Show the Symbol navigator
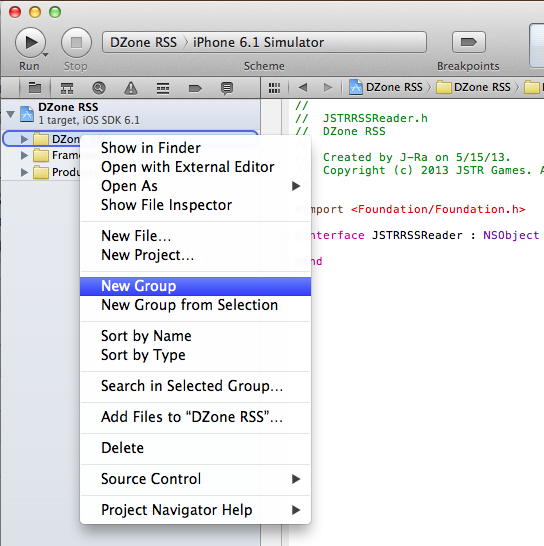This screenshot has height=546, width=544. point(67,88)
